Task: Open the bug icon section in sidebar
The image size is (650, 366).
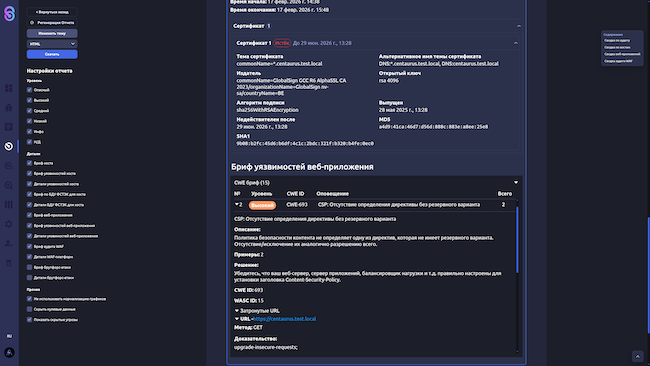Action: pyautogui.click(x=9, y=107)
